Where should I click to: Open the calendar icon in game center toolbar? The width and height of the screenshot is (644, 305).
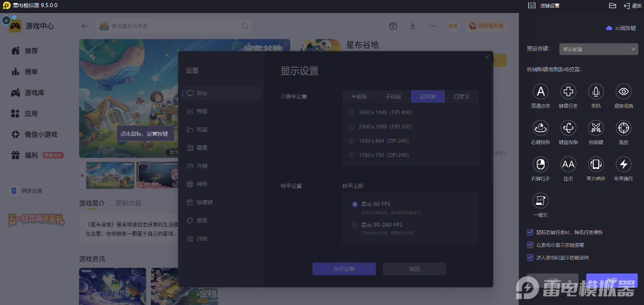coord(393,26)
